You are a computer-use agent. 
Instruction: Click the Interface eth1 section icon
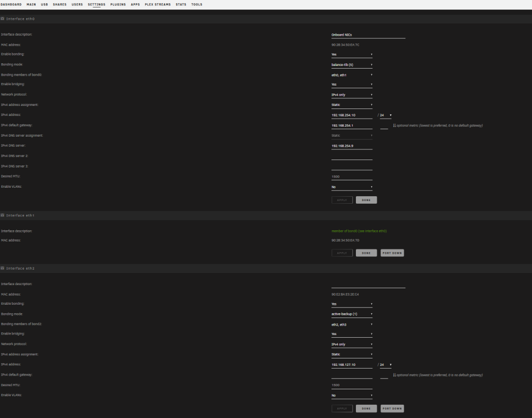tap(2, 215)
